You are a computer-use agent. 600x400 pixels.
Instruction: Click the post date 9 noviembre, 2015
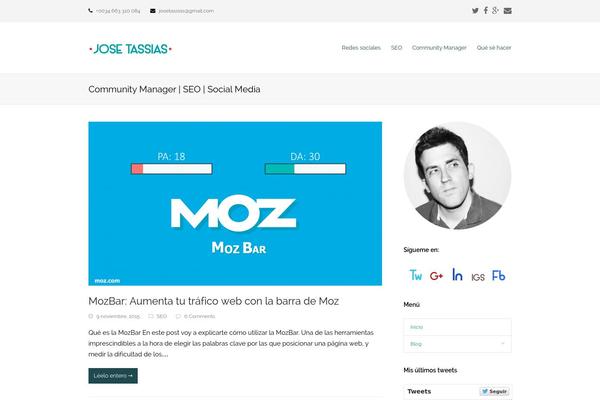pyautogui.click(x=118, y=316)
